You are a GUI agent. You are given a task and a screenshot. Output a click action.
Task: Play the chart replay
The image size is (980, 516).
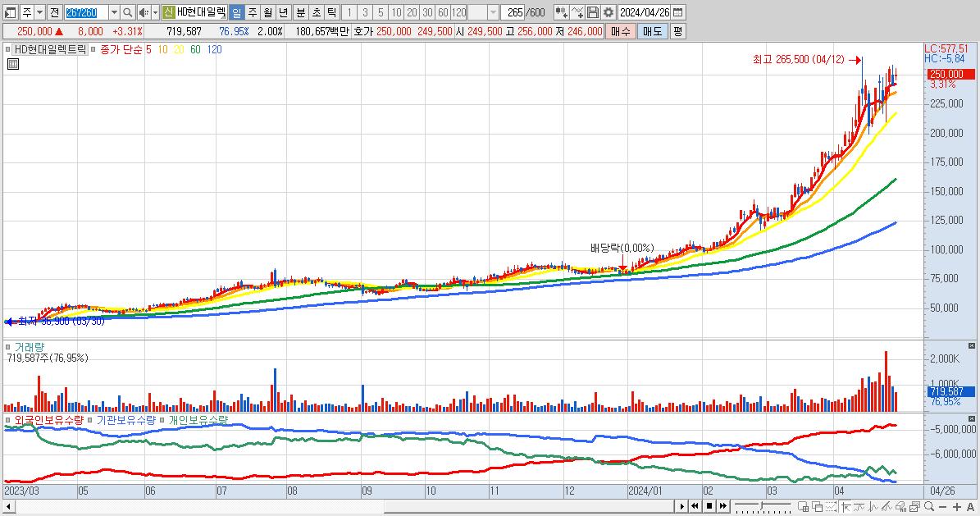[681, 506]
